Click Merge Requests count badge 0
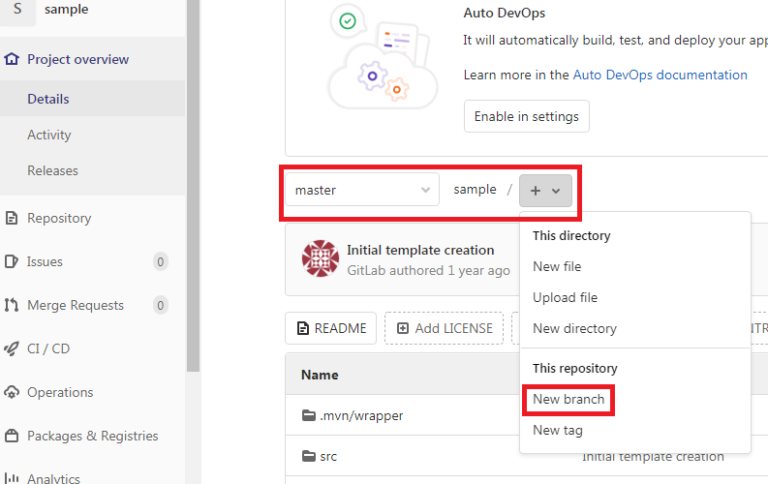This screenshot has width=768, height=484. click(x=160, y=305)
